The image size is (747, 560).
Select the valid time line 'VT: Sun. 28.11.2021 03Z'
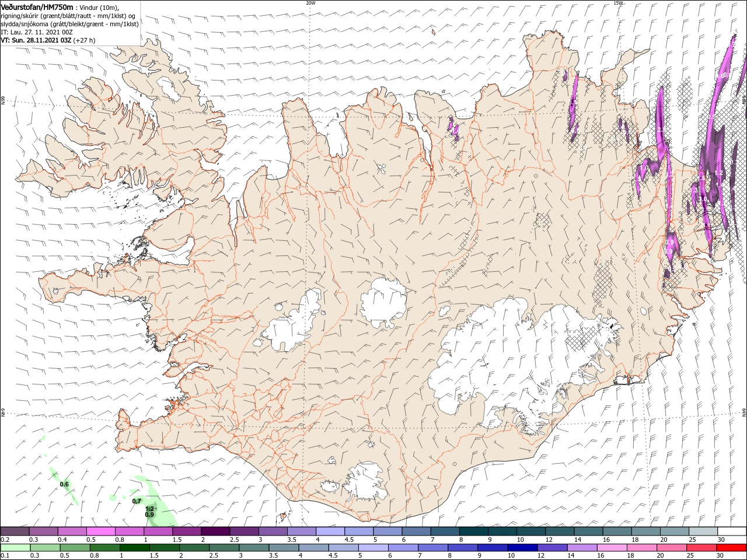tap(36, 40)
